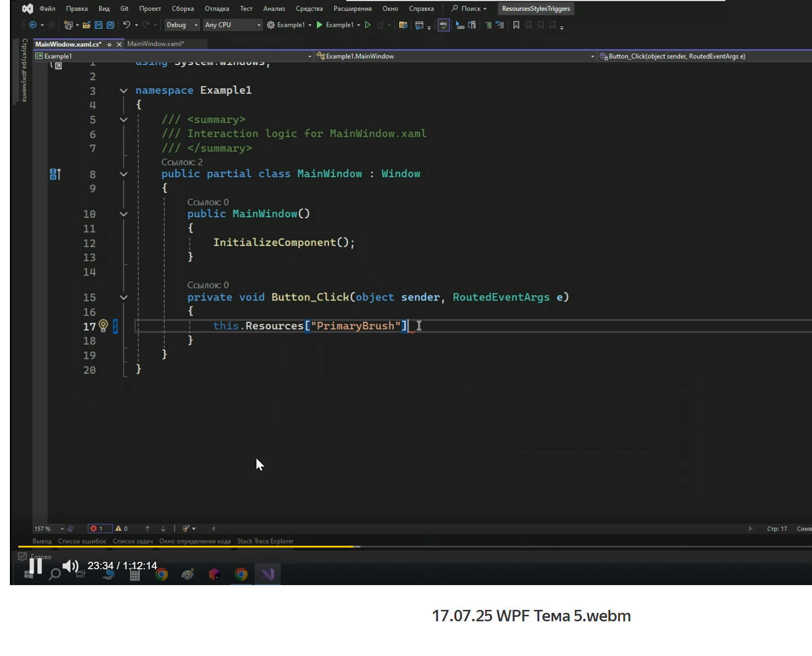Click the Окно определения кода tab
The height and width of the screenshot is (656, 812).
click(195, 541)
